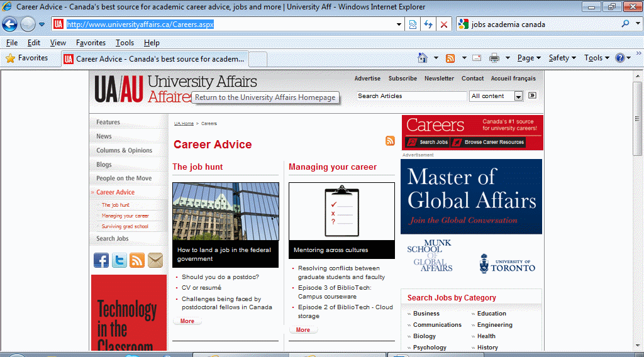644x357 pixels.
Task: Open the Page dropdown menu
Action: tap(529, 58)
